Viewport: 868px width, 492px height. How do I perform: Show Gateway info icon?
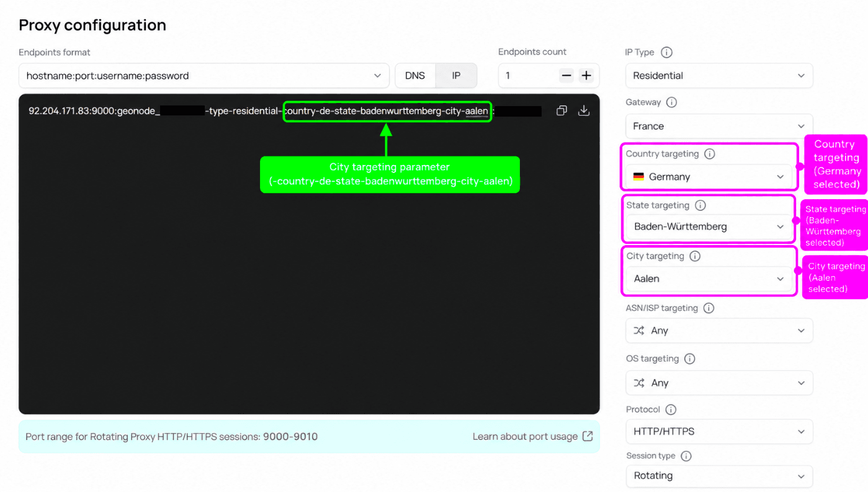(x=671, y=102)
